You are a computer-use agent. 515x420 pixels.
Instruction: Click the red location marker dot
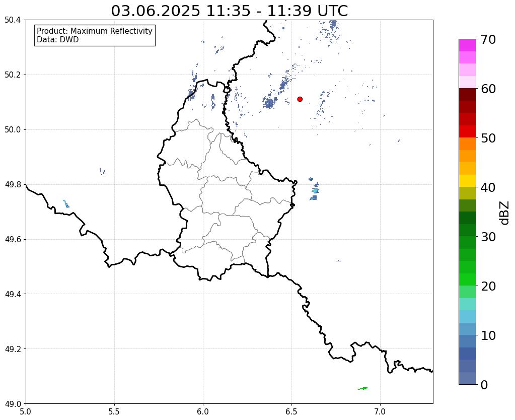point(300,99)
